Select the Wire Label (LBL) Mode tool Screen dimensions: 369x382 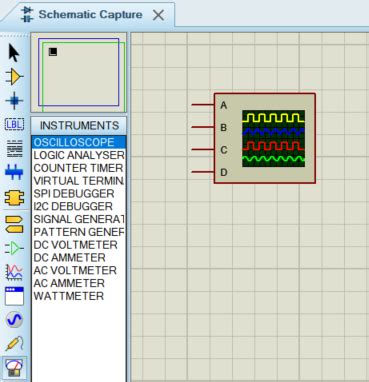pos(14,124)
